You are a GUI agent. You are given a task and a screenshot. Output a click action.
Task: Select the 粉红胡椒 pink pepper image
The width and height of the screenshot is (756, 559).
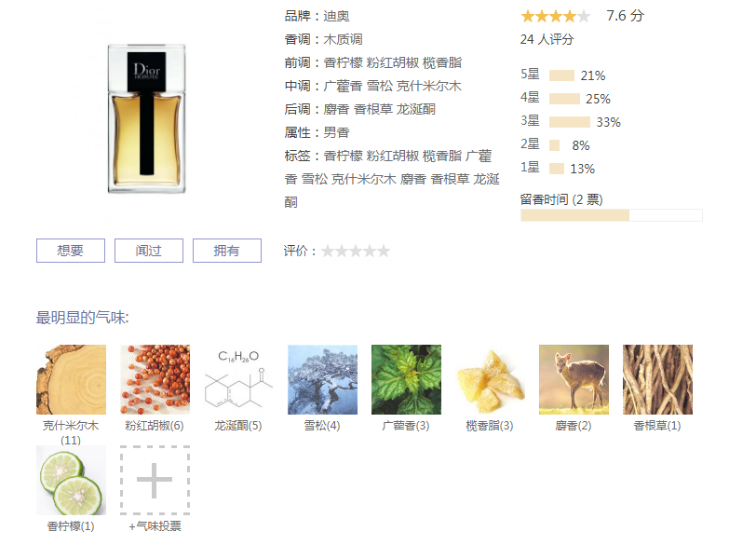(155, 379)
